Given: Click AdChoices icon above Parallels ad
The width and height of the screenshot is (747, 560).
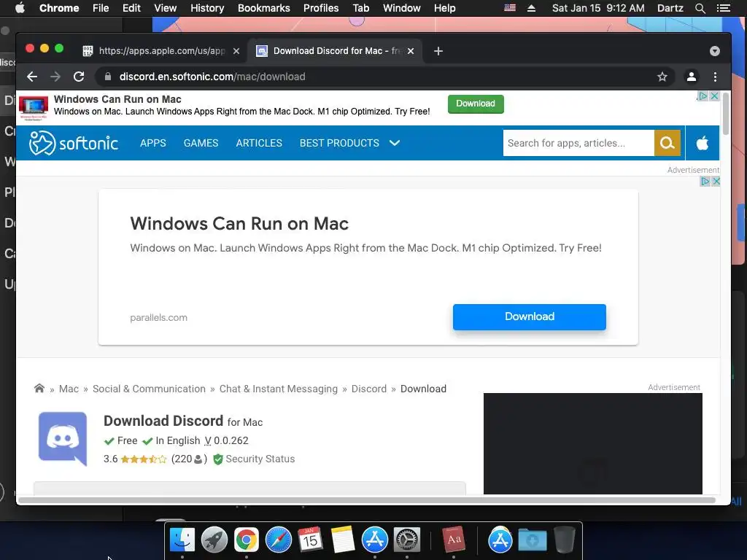Looking at the screenshot, I should point(705,182).
